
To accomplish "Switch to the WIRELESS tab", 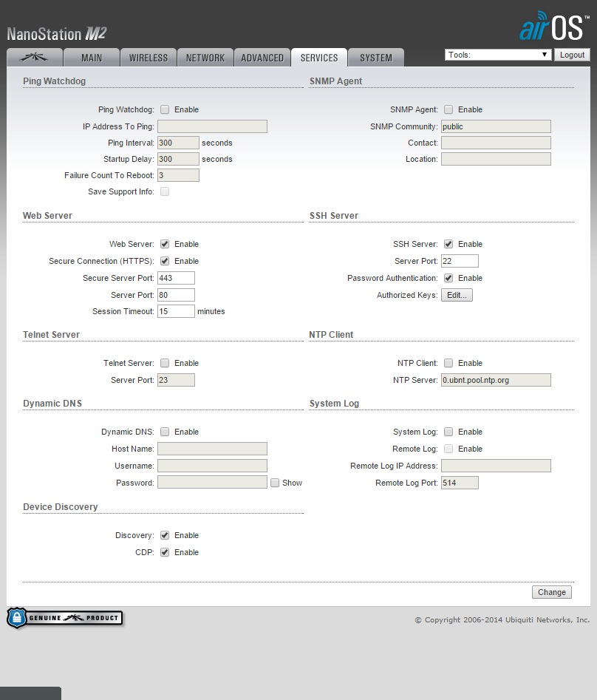I will pos(148,58).
